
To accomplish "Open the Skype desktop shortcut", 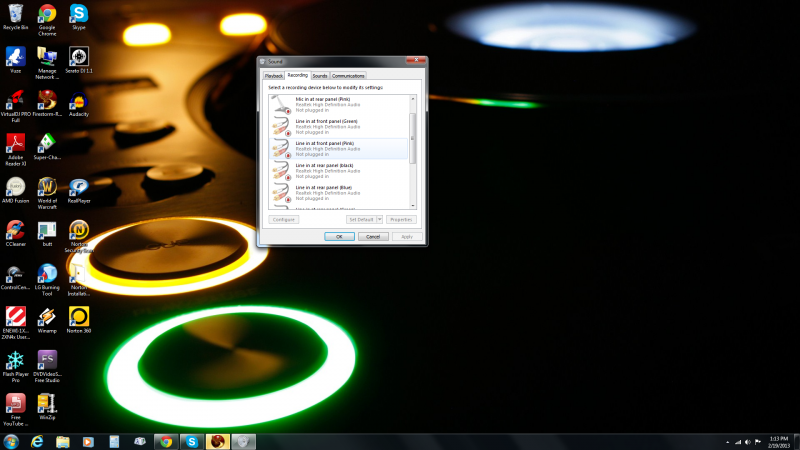I will coord(78,14).
